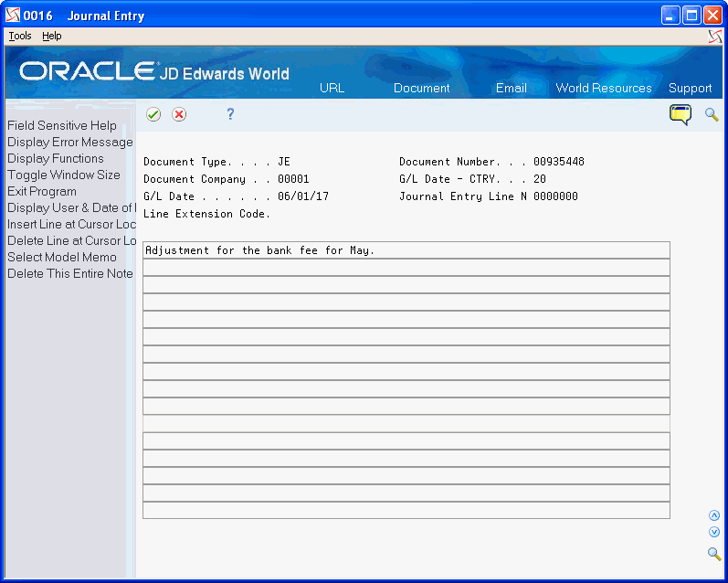Click the red X cancel icon

pyautogui.click(x=179, y=114)
